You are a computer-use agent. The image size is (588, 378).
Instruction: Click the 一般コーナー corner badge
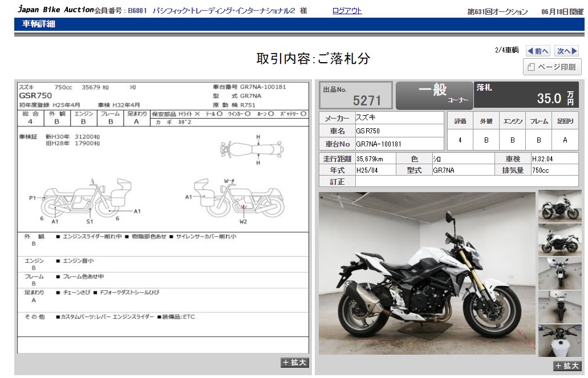click(x=434, y=95)
